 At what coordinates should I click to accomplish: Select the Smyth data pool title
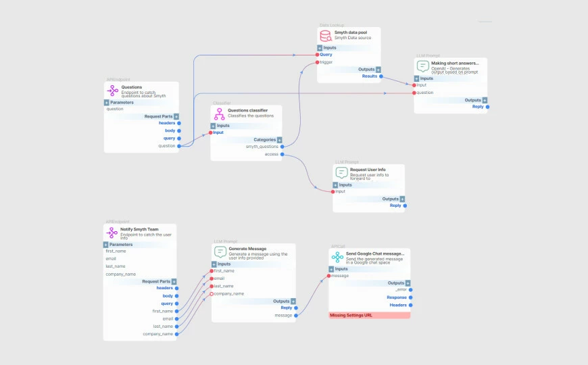(351, 32)
